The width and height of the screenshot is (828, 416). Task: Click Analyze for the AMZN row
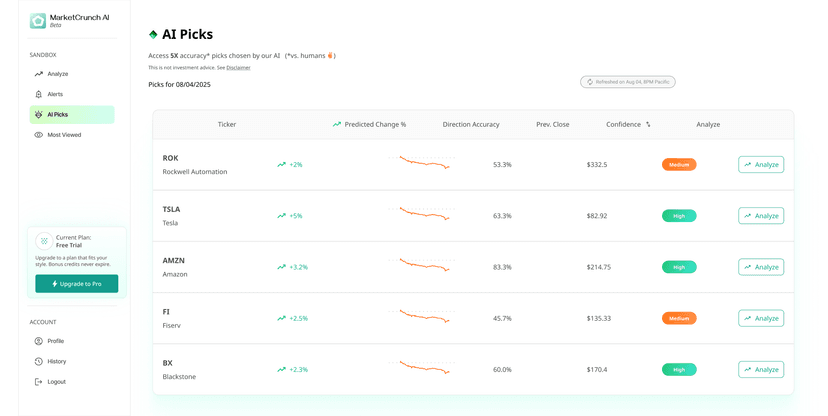[x=760, y=267]
